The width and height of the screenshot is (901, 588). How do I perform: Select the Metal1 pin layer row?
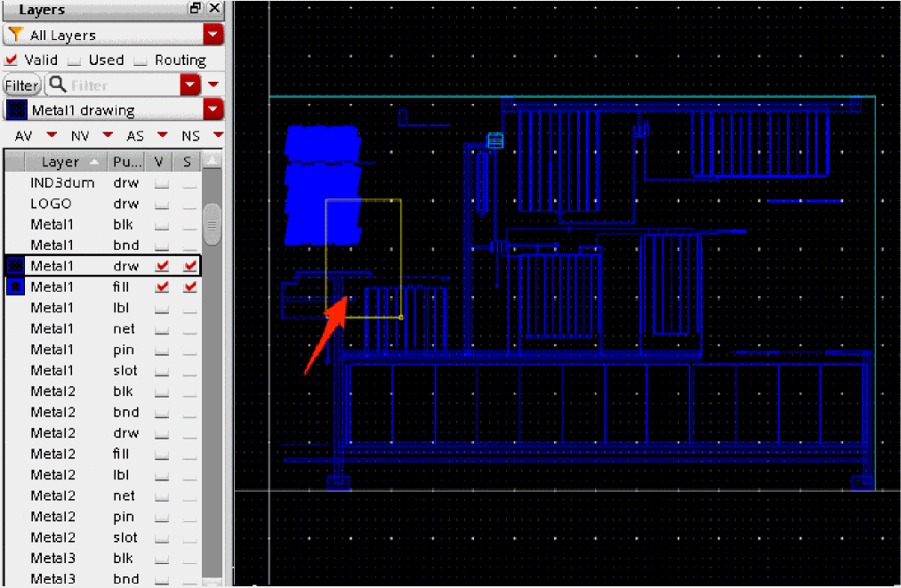pos(103,350)
